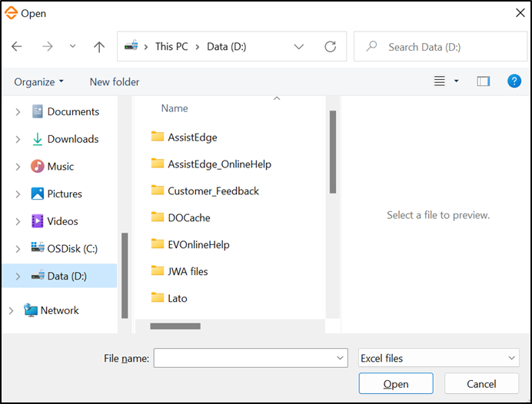Open the Organize menu
This screenshot has width=532, height=404.
pos(38,81)
